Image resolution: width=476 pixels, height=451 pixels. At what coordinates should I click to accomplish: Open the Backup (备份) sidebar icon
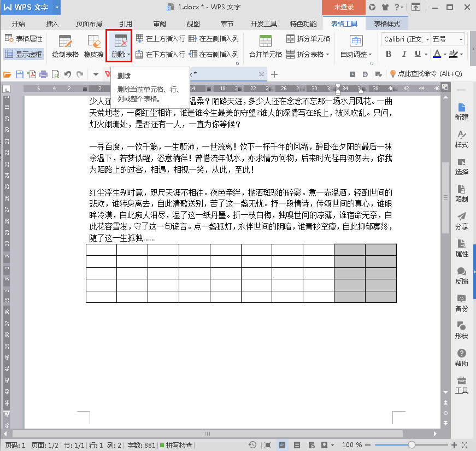[461, 302]
